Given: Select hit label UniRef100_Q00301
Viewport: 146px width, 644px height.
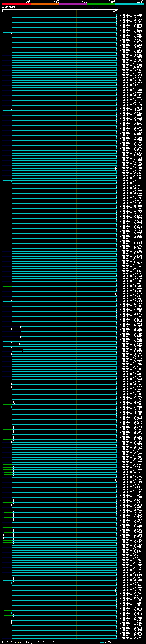Looking at the screenshot, I should [x=131, y=638].
